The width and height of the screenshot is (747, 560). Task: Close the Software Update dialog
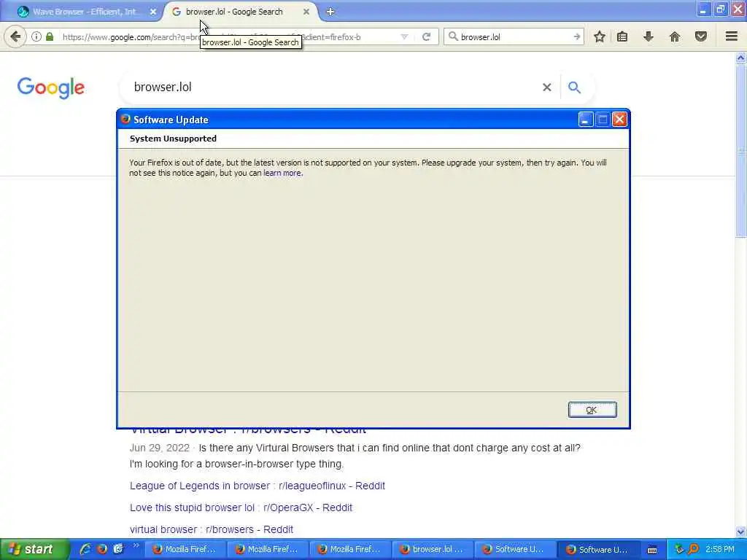click(619, 120)
